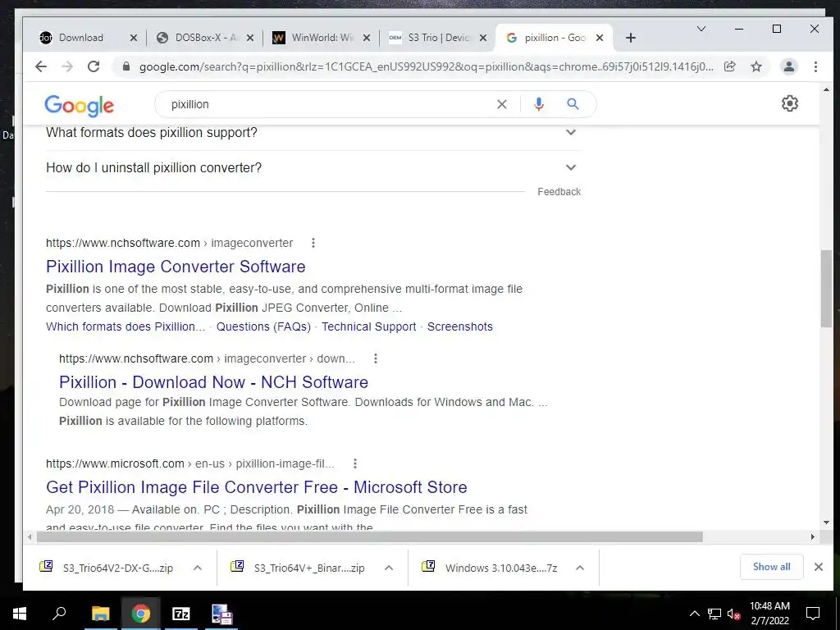Click the browser address bar URL
Screen dimensions: 840x630
click(426, 66)
